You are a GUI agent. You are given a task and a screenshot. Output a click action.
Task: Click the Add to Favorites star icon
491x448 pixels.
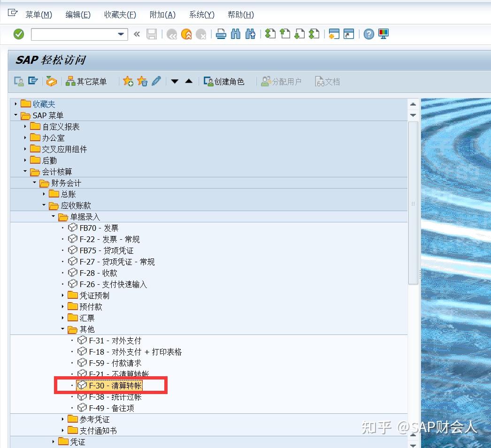click(128, 81)
